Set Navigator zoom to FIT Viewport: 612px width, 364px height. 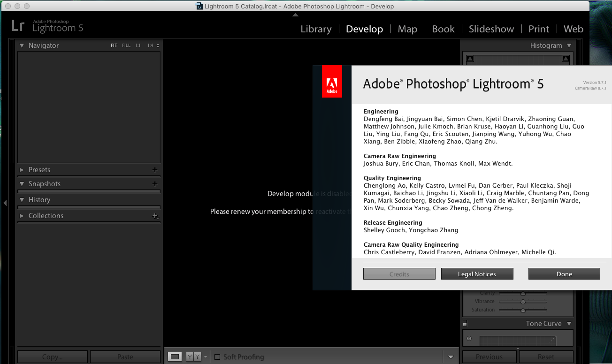pyautogui.click(x=114, y=45)
